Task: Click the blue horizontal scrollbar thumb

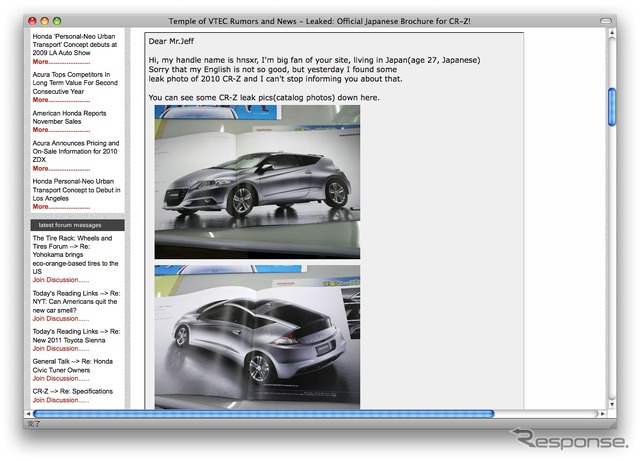Action: [x=264, y=414]
